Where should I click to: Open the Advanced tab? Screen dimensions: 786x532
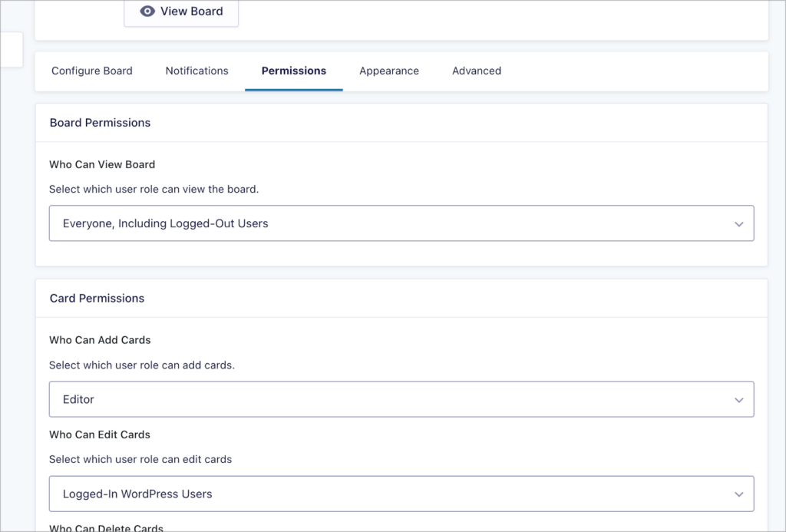click(476, 71)
